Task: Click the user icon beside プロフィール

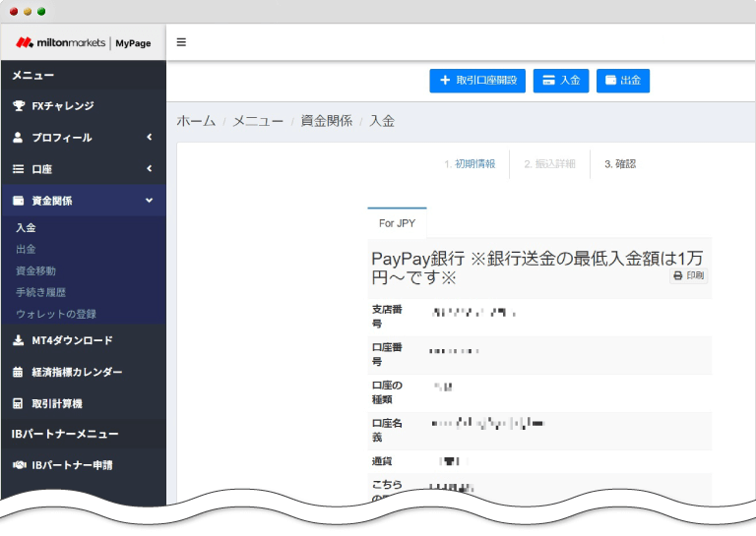Action: [18, 138]
